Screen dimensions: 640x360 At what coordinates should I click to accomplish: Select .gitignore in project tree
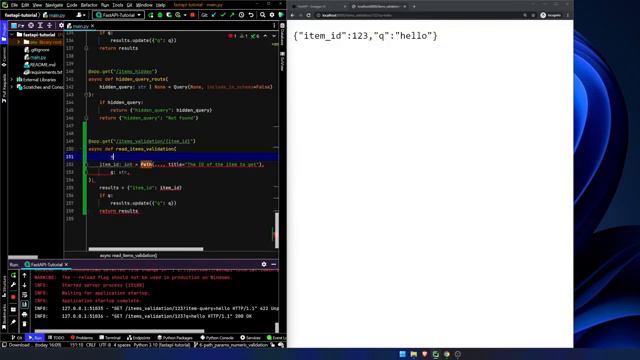click(37, 50)
